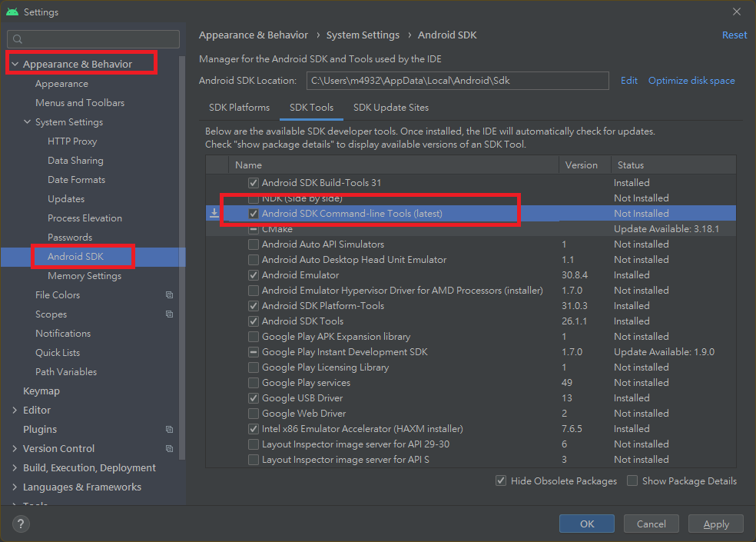Toggle Google Play Instant Development SDK checkbox
The image size is (756, 542).
[x=253, y=352]
